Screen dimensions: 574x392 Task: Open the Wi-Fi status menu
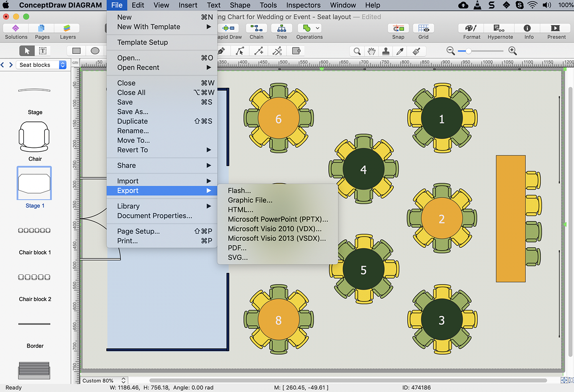pos(533,5)
